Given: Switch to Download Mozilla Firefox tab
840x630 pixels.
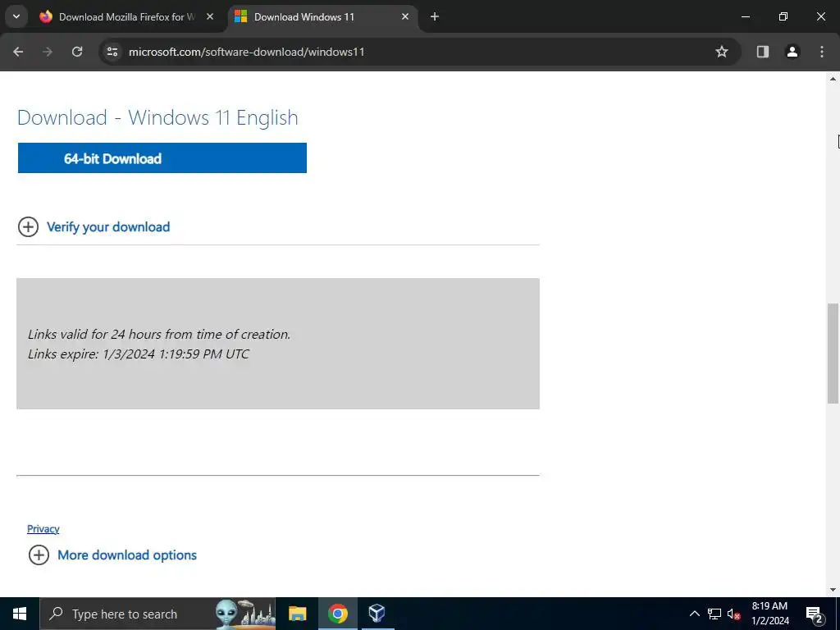Looking at the screenshot, I should tap(127, 16).
